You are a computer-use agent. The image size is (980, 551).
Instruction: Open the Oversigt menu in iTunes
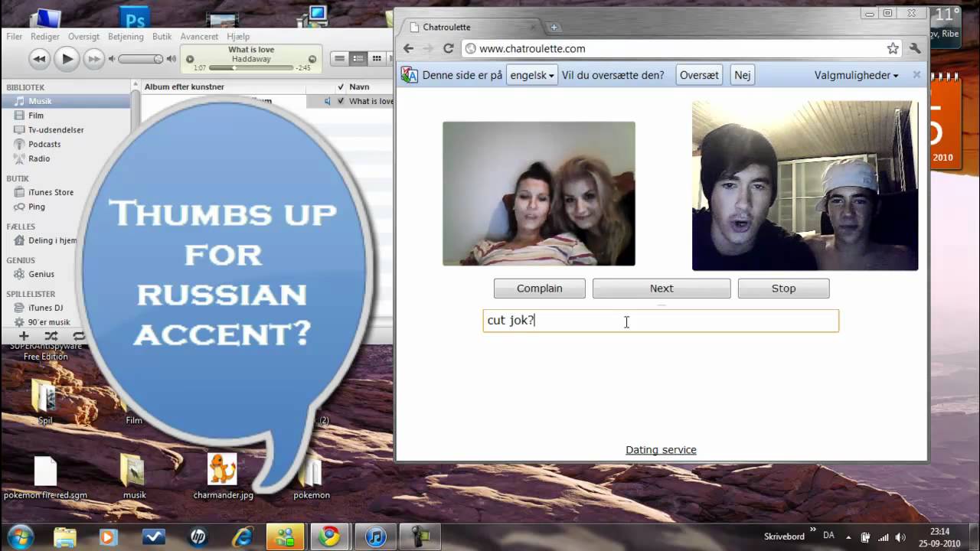[83, 37]
